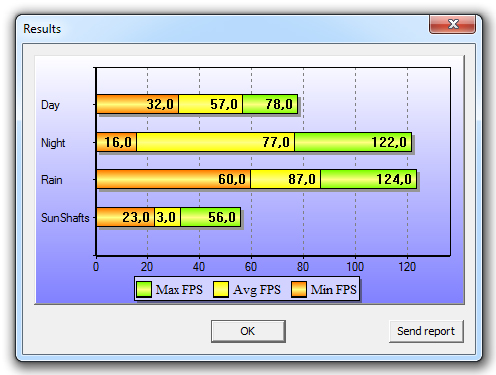
Task: Click the yellow Avg FPS legend swatch
Action: pos(221,289)
